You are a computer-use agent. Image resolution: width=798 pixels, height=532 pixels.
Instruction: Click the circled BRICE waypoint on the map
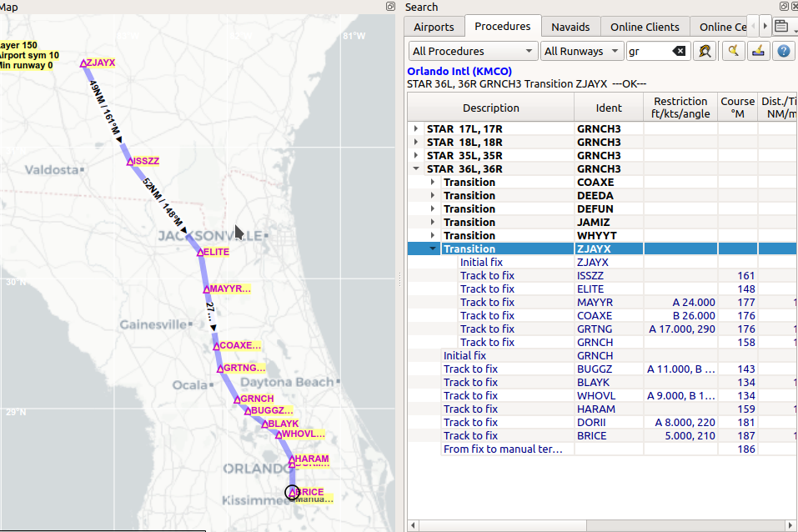pyautogui.click(x=292, y=492)
